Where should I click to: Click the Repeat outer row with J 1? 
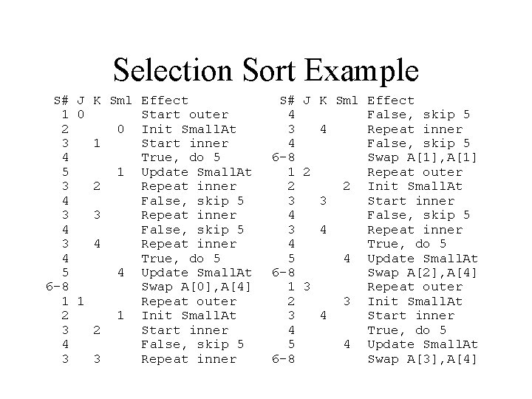(x=149, y=301)
